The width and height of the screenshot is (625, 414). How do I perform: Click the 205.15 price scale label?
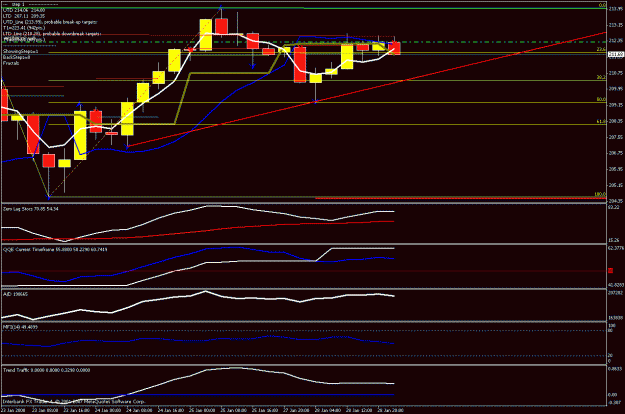click(x=616, y=185)
